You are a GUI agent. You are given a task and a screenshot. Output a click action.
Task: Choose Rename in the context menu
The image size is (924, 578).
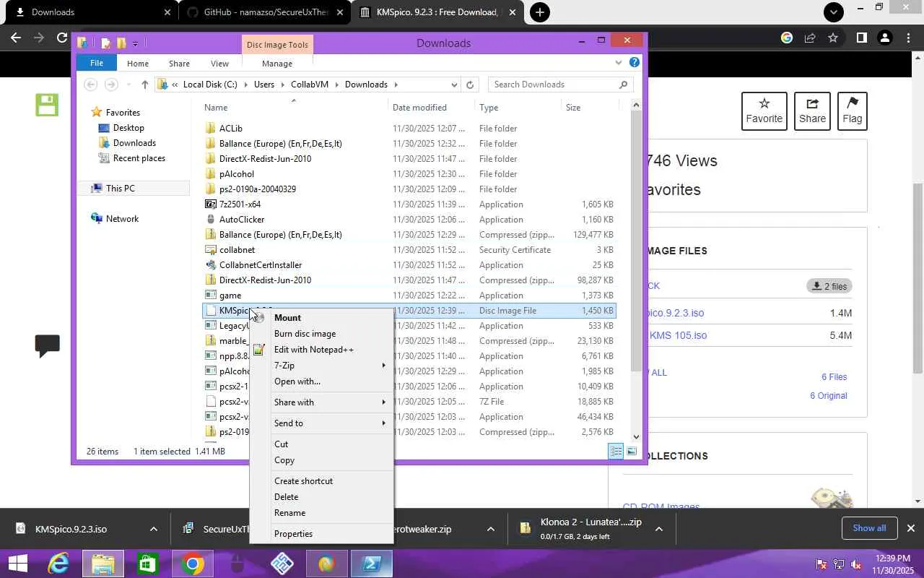tap(321, 513)
